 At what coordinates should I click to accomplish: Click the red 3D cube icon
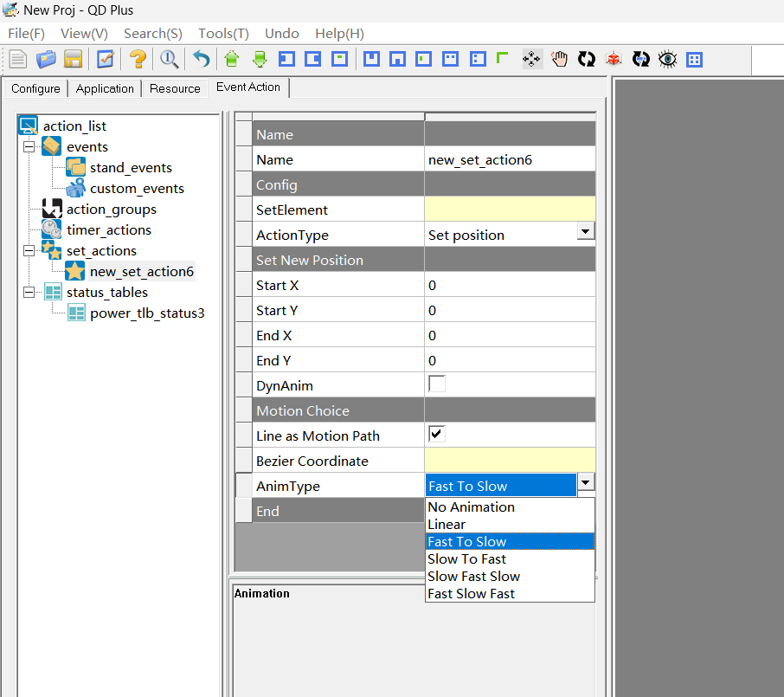[x=614, y=59]
